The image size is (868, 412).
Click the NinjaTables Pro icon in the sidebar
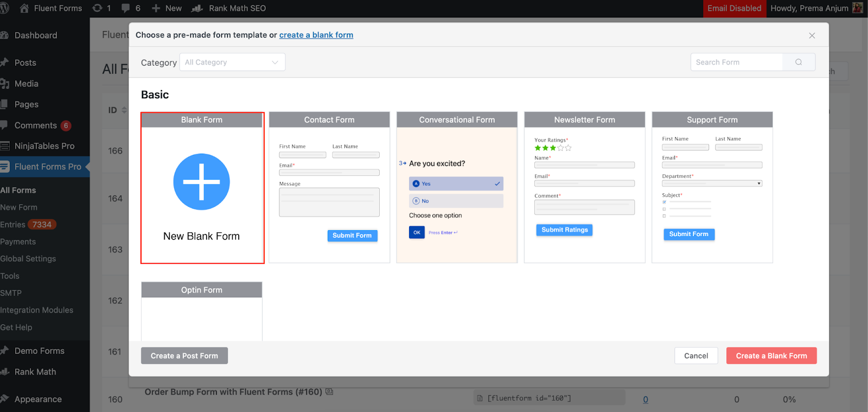4,146
